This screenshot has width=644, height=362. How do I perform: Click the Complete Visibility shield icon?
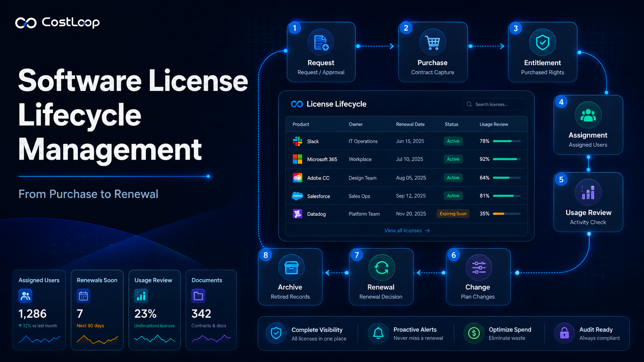point(276,333)
